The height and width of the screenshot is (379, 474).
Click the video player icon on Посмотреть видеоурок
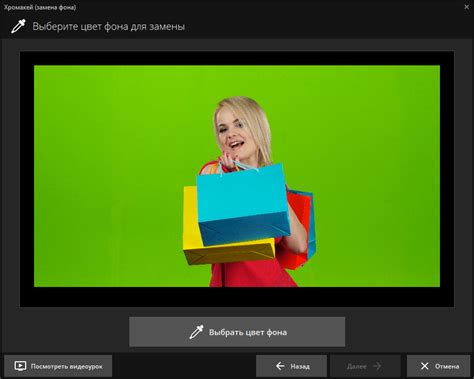pos(20,366)
